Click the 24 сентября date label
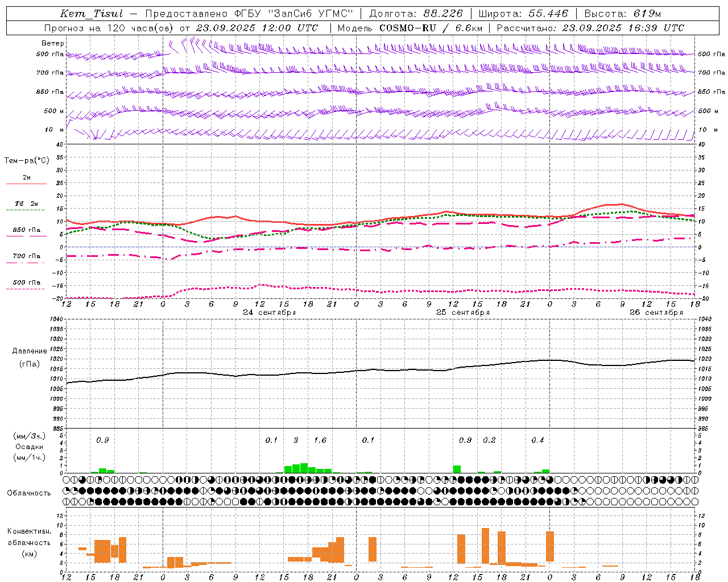This screenshot has height=582, width=728. pyautogui.click(x=270, y=313)
